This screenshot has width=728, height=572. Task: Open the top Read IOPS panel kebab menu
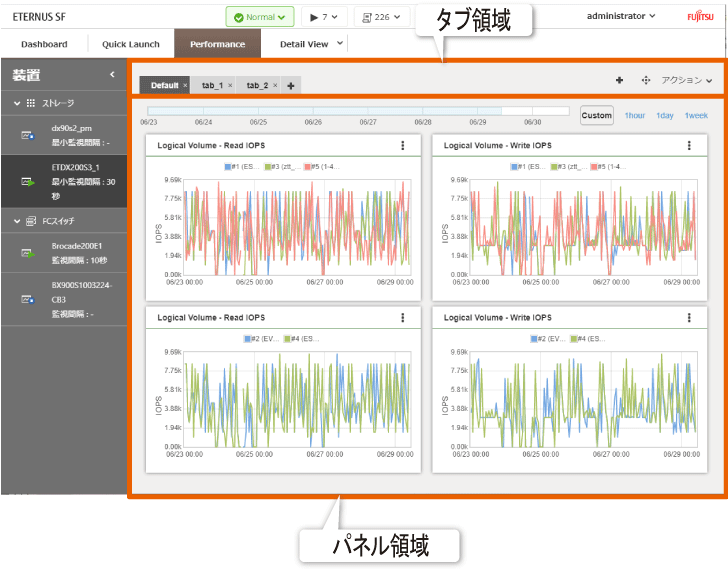point(403,145)
